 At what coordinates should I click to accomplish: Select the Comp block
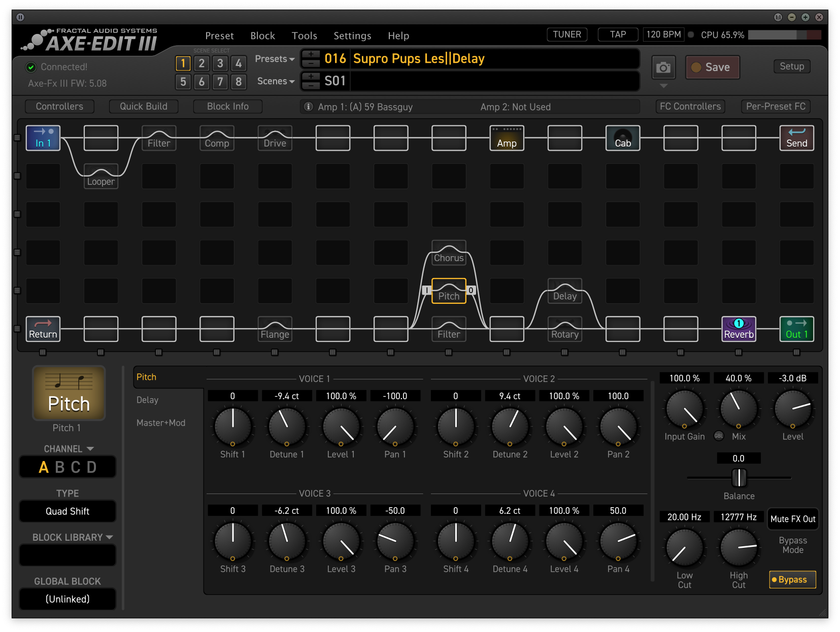coord(217,138)
